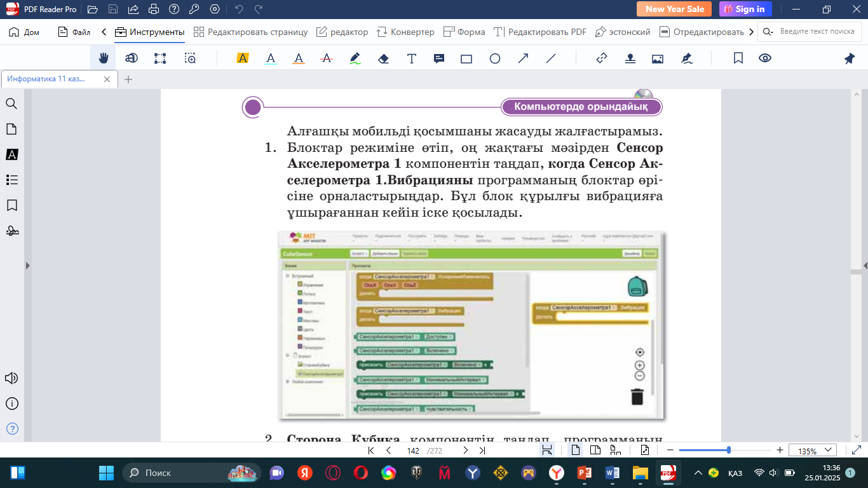Pick the eraser tool
This screenshot has width=868, height=488.
(383, 58)
